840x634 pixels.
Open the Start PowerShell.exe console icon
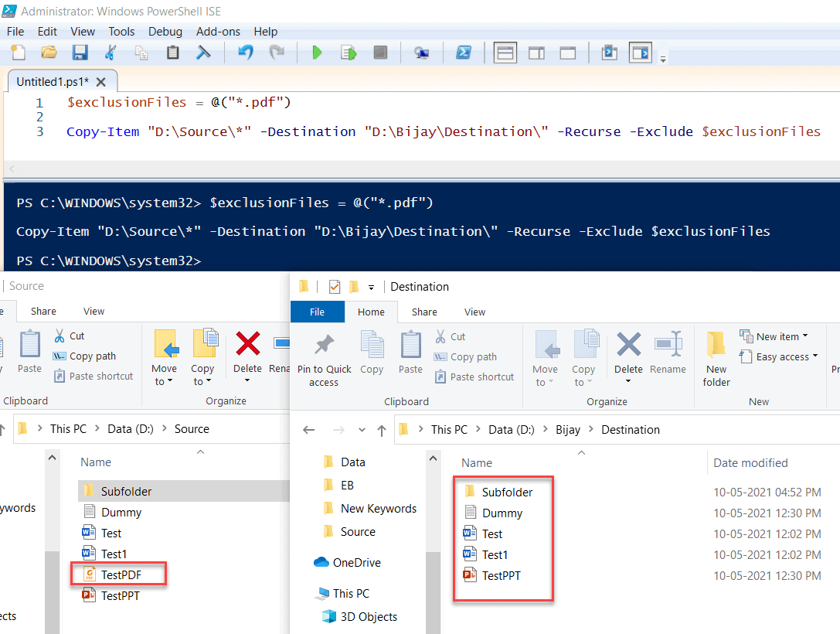(464, 53)
